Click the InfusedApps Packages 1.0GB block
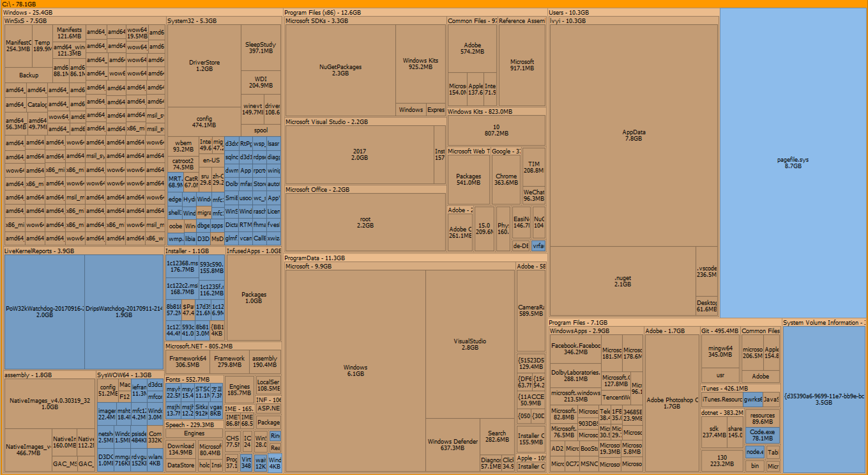The height and width of the screenshot is (475, 868). pos(254,298)
